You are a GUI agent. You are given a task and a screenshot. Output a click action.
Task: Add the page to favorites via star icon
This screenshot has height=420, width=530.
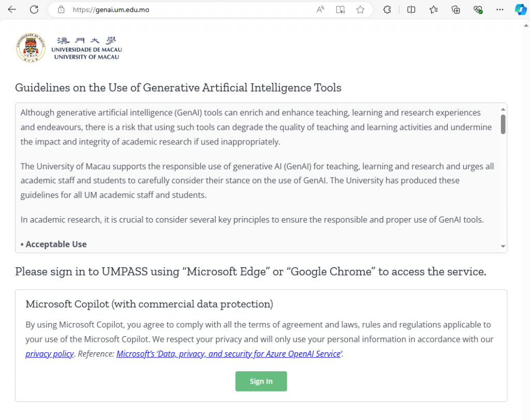pos(360,9)
